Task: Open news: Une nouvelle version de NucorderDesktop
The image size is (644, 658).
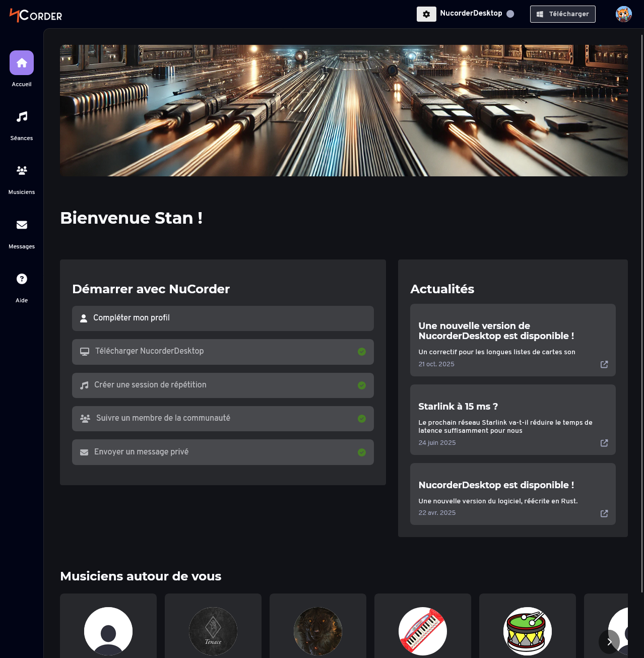Action: click(513, 340)
